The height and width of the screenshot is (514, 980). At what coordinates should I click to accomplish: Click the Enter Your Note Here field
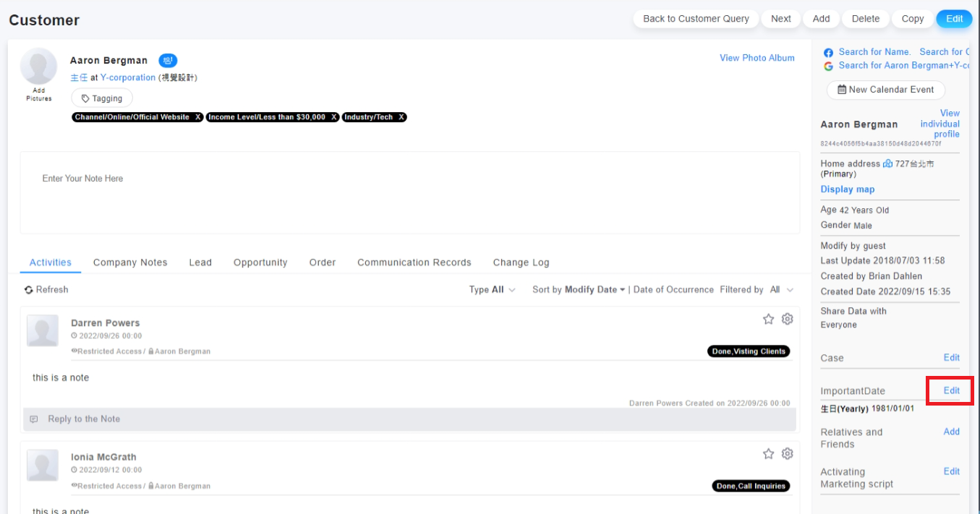(409, 192)
